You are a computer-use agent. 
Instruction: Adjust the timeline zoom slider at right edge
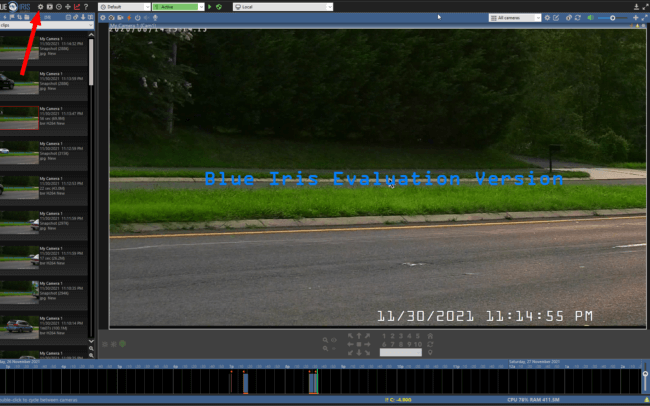click(645, 374)
